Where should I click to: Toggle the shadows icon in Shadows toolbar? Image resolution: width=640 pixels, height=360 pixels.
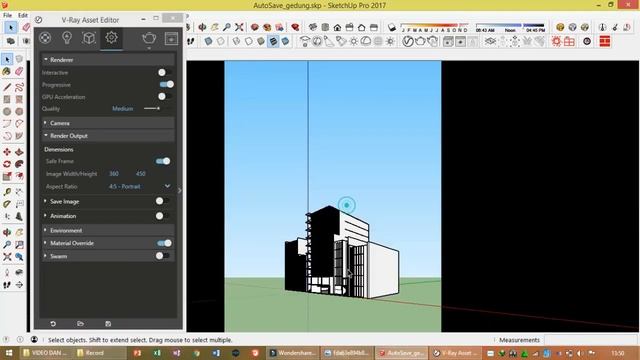coord(392,27)
